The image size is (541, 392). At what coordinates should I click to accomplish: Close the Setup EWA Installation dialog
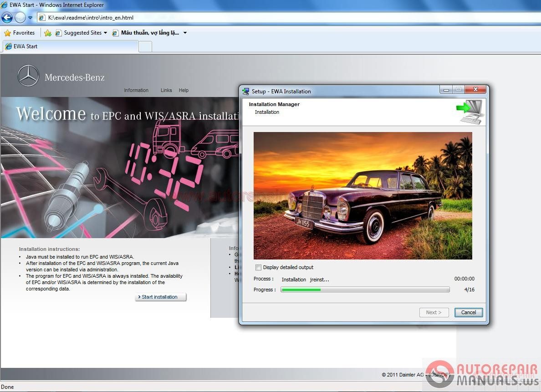(x=475, y=90)
